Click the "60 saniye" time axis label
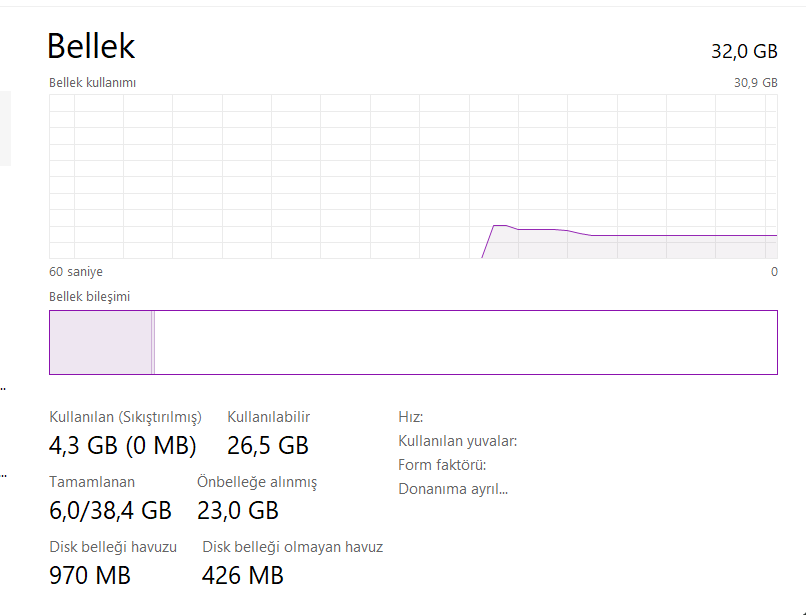Screen dimensions: 806x615 [x=76, y=272]
